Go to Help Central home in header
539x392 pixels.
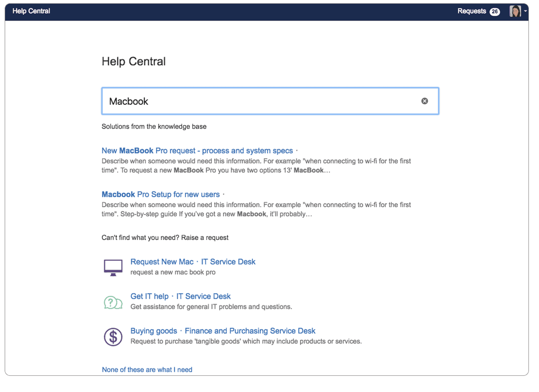(31, 11)
